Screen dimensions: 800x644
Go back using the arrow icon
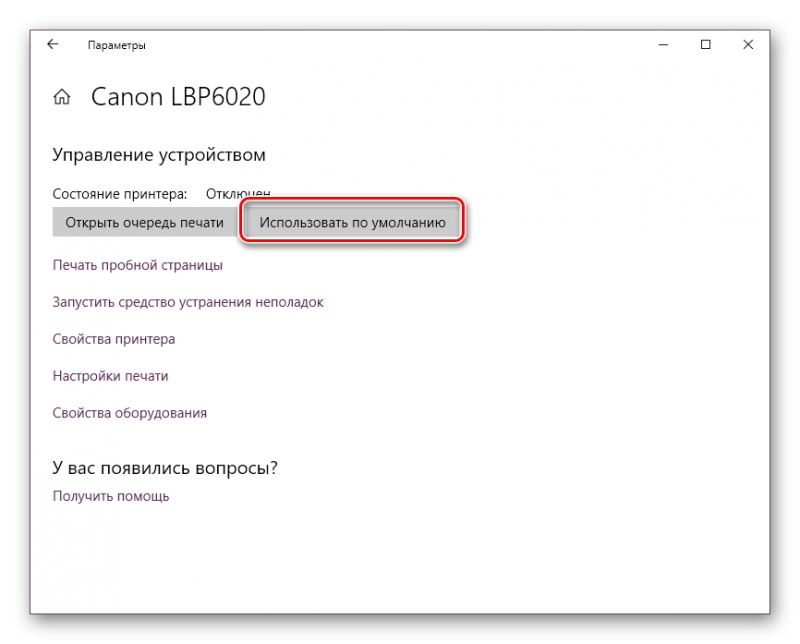click(x=53, y=44)
